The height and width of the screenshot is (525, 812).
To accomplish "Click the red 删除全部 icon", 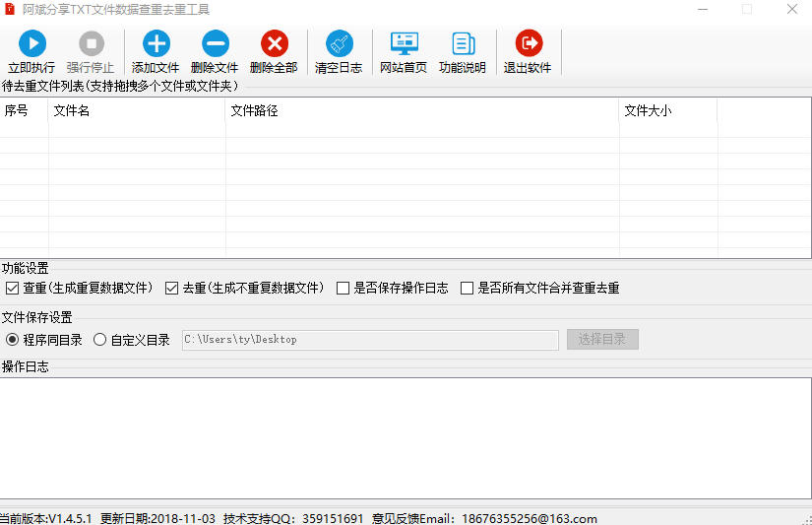I will point(274,43).
